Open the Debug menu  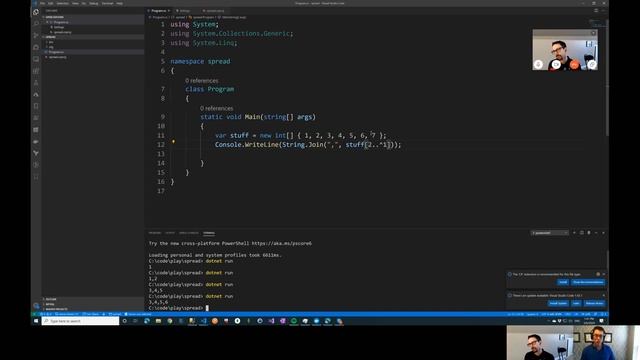(x=94, y=3)
